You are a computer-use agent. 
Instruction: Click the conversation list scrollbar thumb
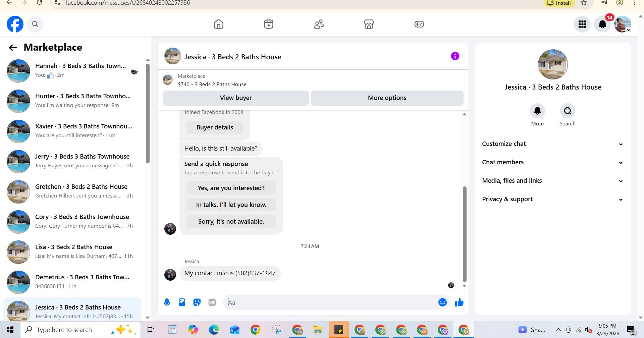(x=148, y=113)
